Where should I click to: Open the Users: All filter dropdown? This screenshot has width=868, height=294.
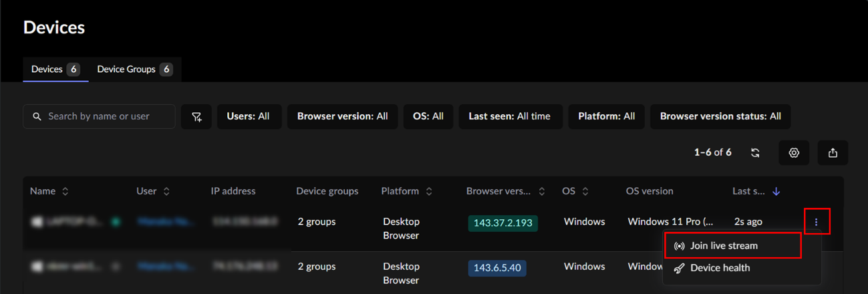click(x=248, y=116)
